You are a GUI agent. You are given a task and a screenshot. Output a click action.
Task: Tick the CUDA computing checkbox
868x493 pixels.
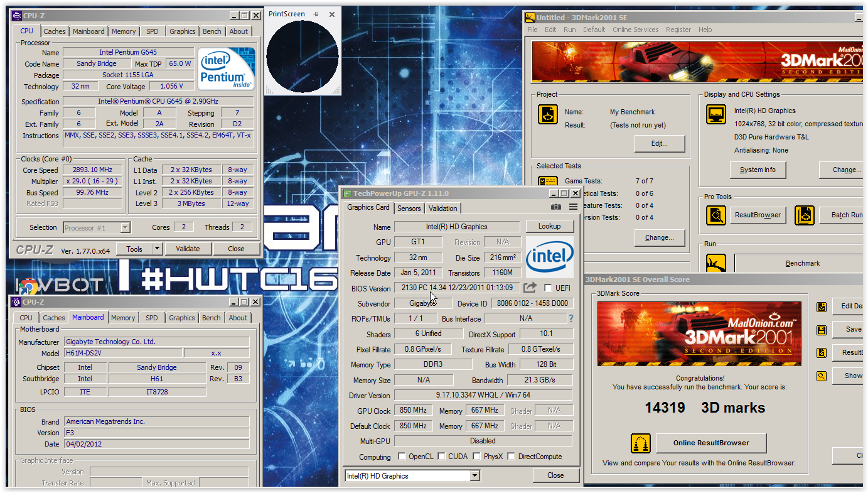(x=442, y=457)
